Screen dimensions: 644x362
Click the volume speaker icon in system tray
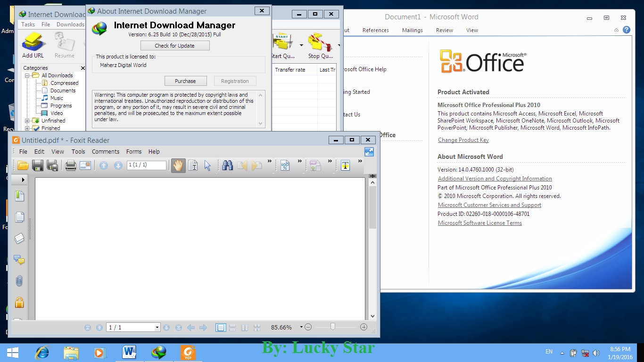click(596, 353)
